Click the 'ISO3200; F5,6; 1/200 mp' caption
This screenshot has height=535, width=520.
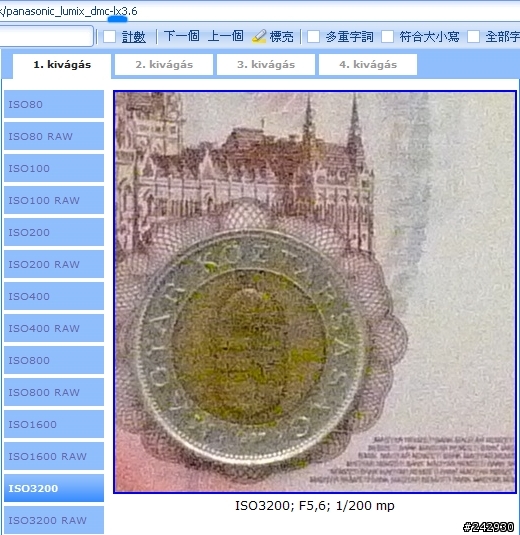point(315,506)
